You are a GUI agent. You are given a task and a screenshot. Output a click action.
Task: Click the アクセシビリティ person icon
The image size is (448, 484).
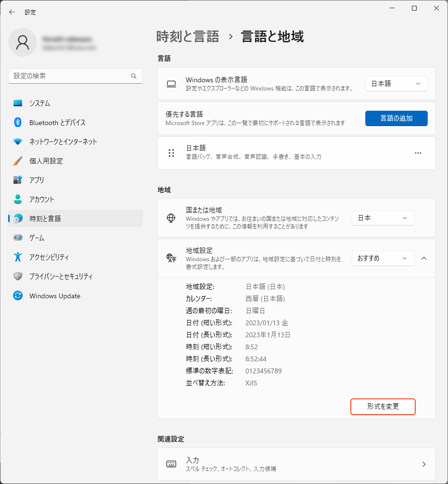[18, 257]
